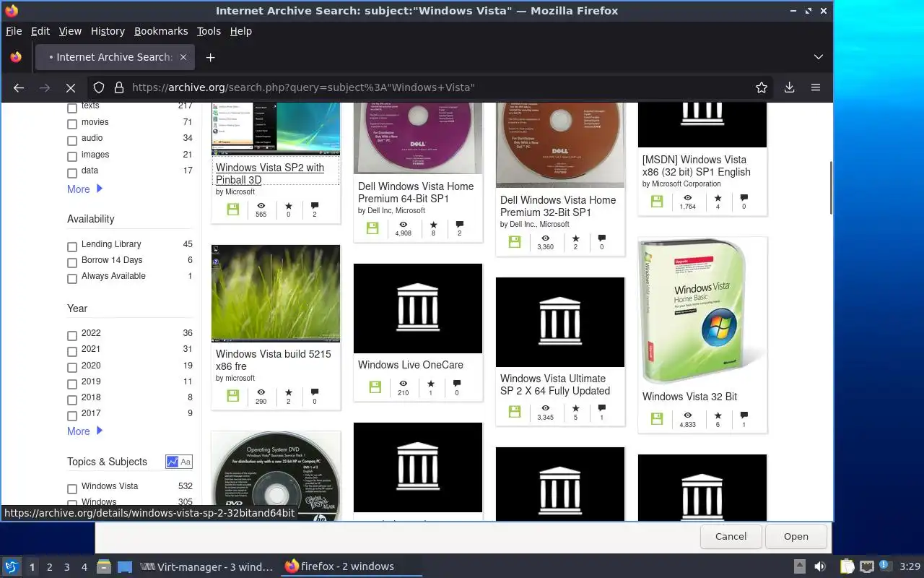Viewport: 924px width, 578px height.
Task: Expand More under media type filters
Action: click(84, 189)
